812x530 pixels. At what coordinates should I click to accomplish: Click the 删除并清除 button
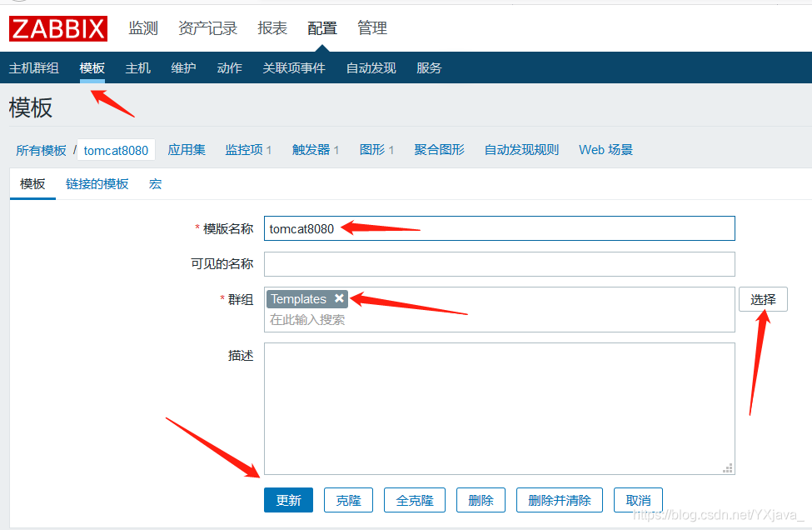pyautogui.click(x=560, y=500)
